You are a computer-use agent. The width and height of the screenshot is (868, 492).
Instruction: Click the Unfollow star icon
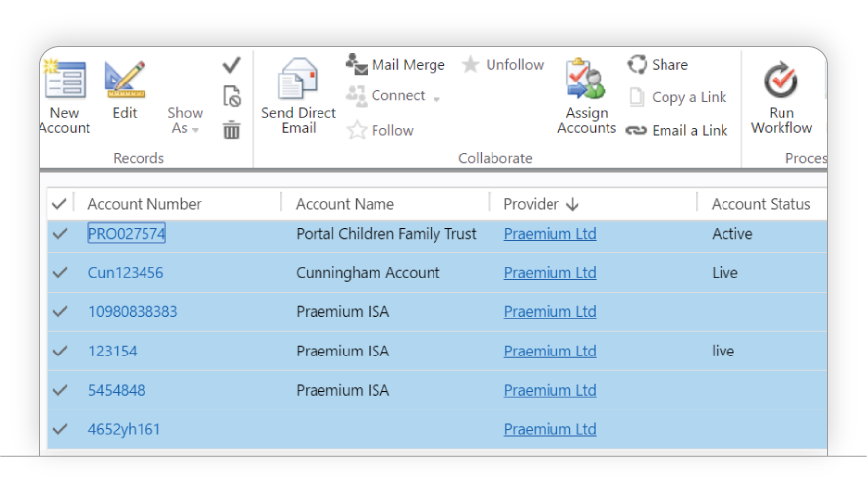point(470,65)
